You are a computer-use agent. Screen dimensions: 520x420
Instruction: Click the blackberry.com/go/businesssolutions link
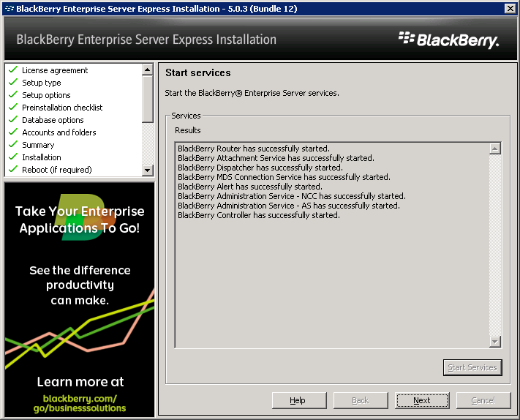coord(80,403)
